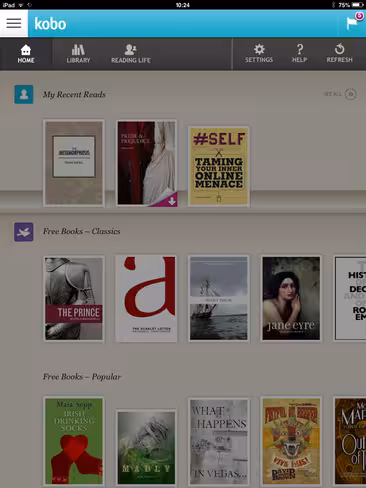Tap the kobo logo
The image size is (366, 488).
point(50,24)
